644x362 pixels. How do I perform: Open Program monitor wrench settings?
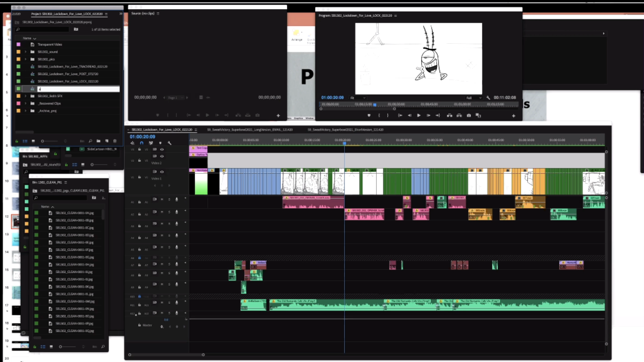pos(488,98)
